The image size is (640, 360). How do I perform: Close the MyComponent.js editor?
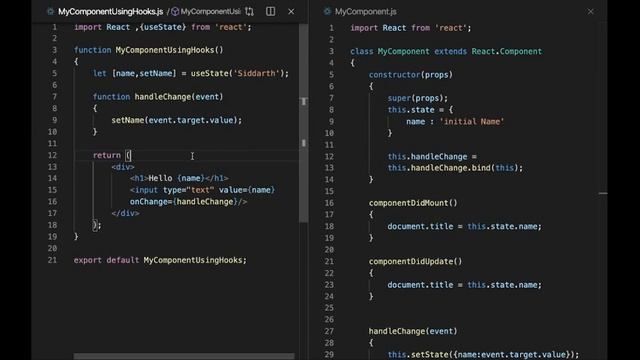[590, 11]
